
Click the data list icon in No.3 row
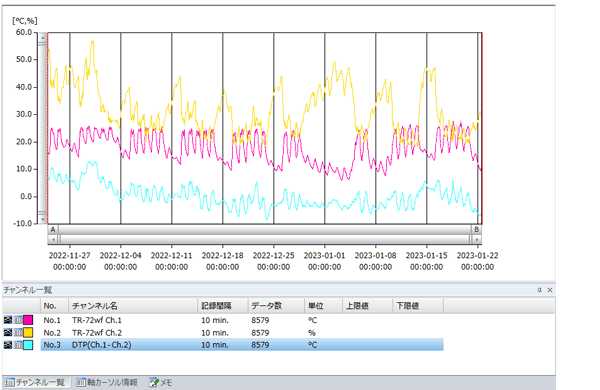pyautogui.click(x=18, y=345)
